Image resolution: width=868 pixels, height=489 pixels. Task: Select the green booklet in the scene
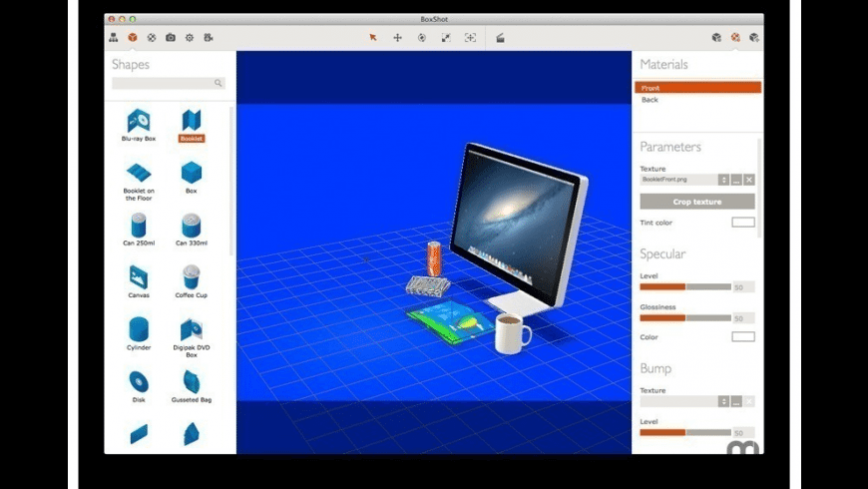coord(451,323)
